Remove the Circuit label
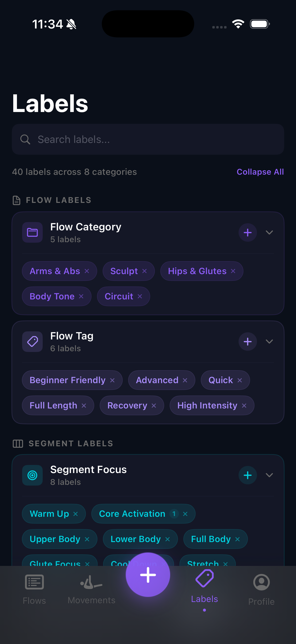 tap(140, 296)
